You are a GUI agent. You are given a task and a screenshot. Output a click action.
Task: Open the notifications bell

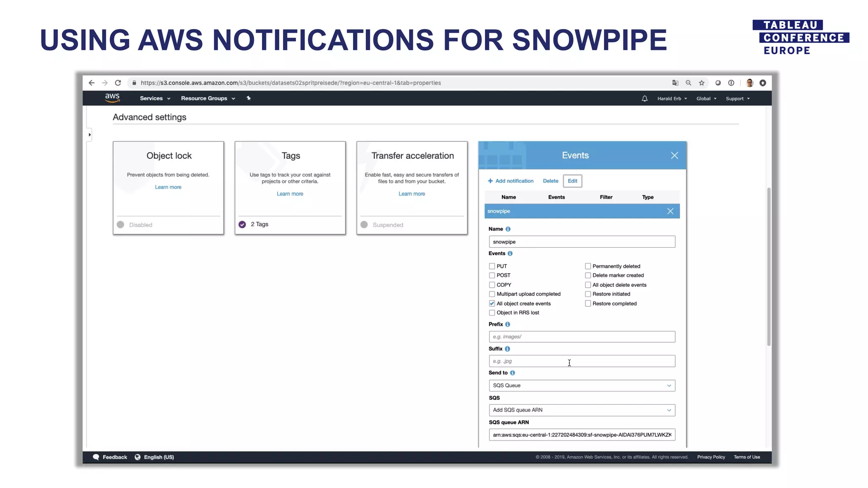[644, 99]
